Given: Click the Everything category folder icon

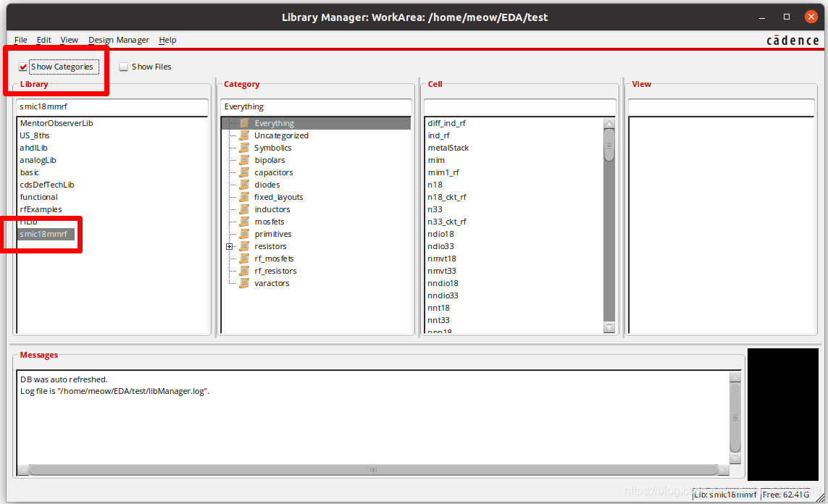Looking at the screenshot, I should click(x=244, y=123).
